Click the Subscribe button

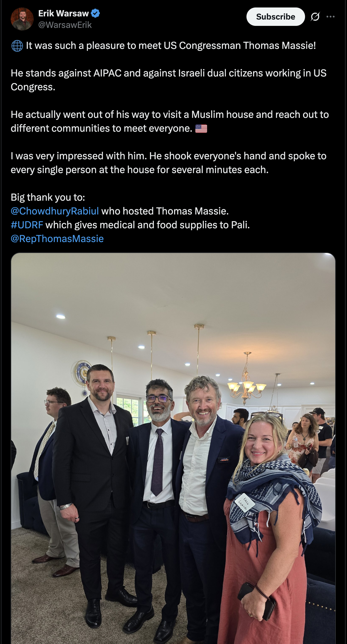275,17
